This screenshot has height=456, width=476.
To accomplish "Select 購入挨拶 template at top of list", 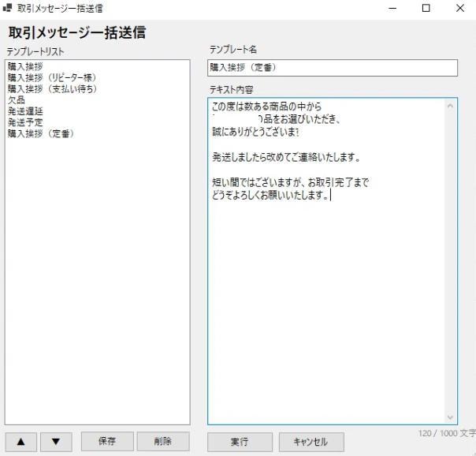I will pos(25,66).
